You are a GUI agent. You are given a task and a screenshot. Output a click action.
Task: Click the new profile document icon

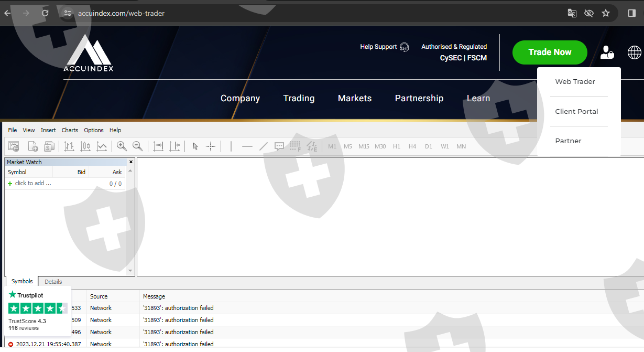[32, 146]
